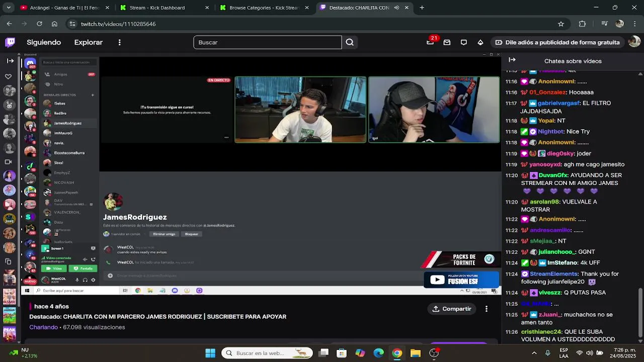Viewport: 644px width, 362px height.
Task: Open the PEAK game thumbnail in sidebar
Action: click(9, 334)
